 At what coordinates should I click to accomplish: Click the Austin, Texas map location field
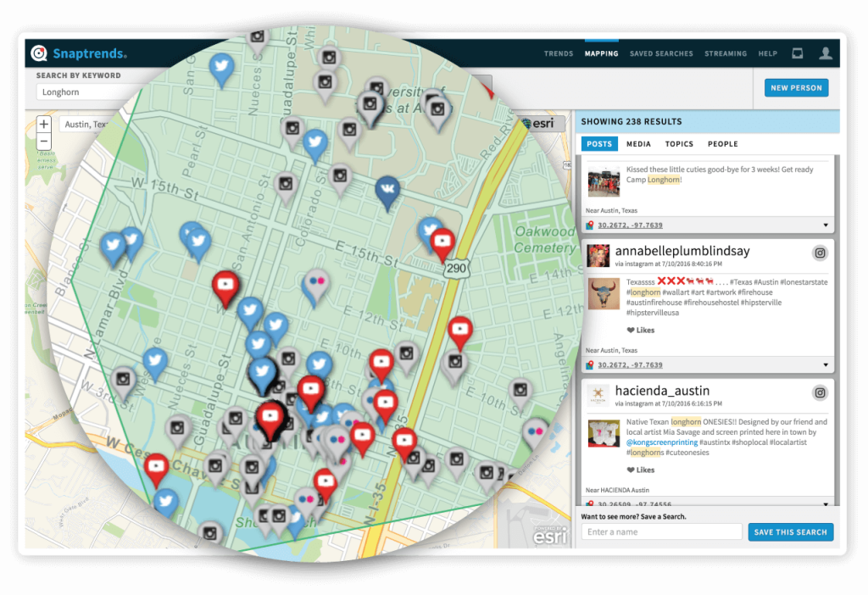pos(86,125)
